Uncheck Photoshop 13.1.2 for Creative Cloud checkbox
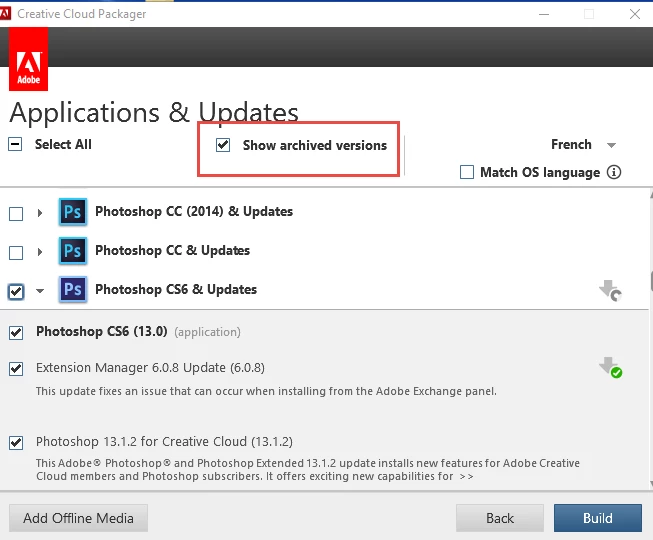Image resolution: width=653 pixels, height=540 pixels. pos(16,443)
